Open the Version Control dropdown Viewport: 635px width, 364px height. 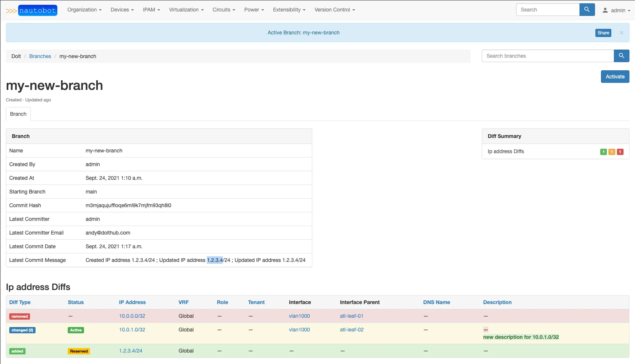click(335, 10)
